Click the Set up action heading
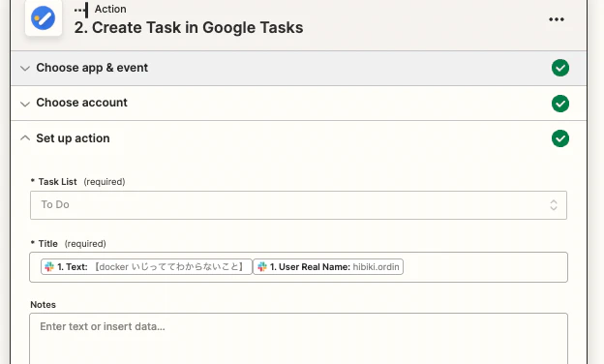This screenshot has height=364, width=604. coord(73,138)
